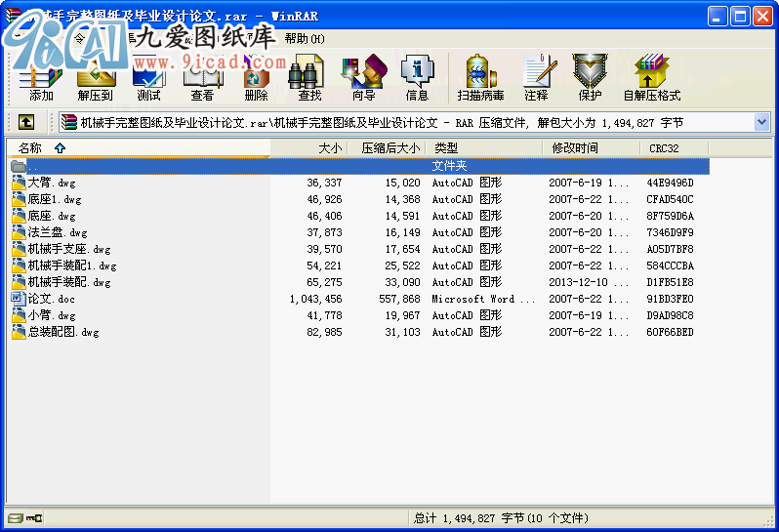Select the 总装配图.dwg file
This screenshot has width=779, height=532.
(62, 332)
